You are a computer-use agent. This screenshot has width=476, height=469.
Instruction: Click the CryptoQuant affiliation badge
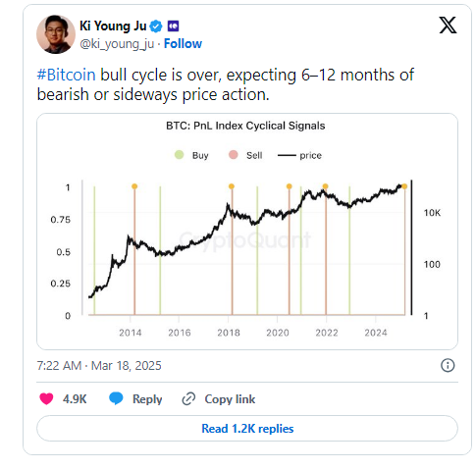[x=173, y=26]
